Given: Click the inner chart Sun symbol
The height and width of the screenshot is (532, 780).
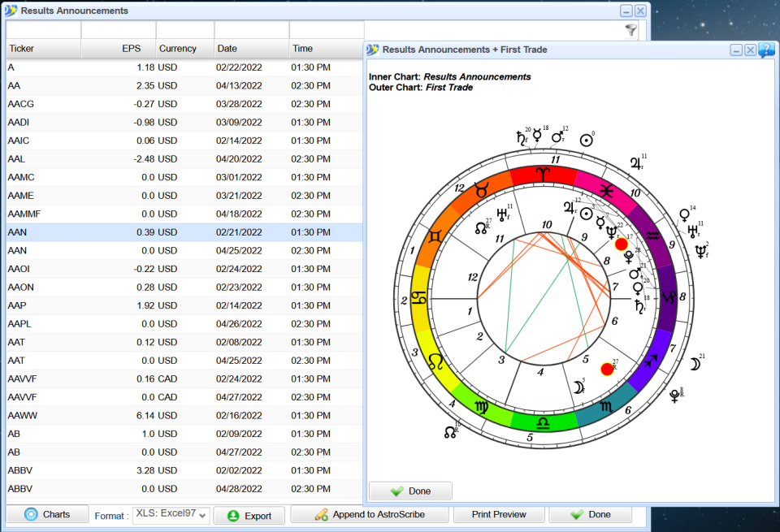Looking at the screenshot, I should pyautogui.click(x=587, y=214).
